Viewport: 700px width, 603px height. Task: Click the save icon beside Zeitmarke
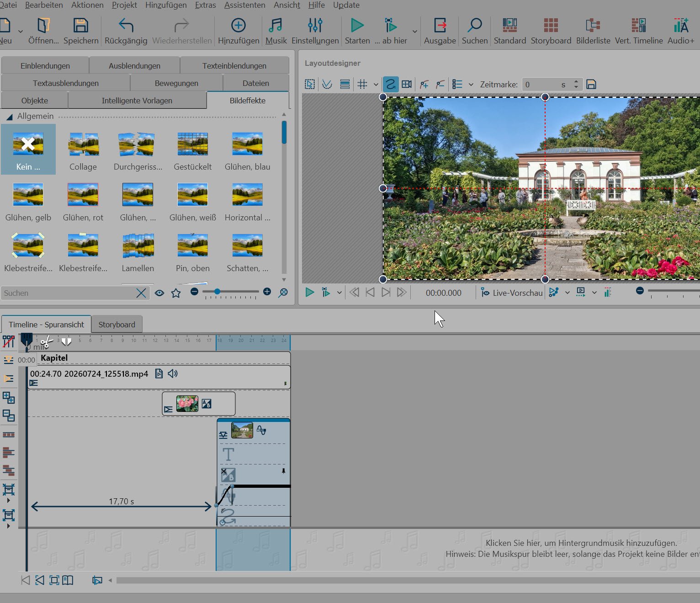(x=591, y=84)
